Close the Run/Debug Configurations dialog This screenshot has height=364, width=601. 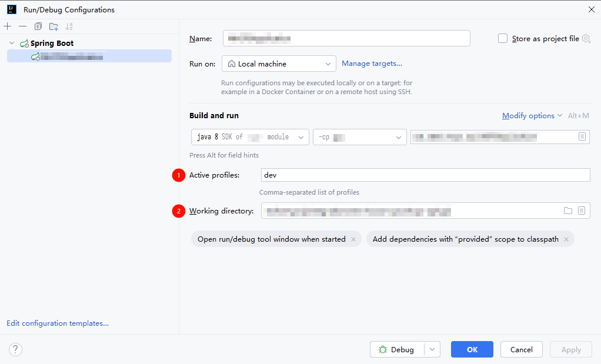pos(592,9)
